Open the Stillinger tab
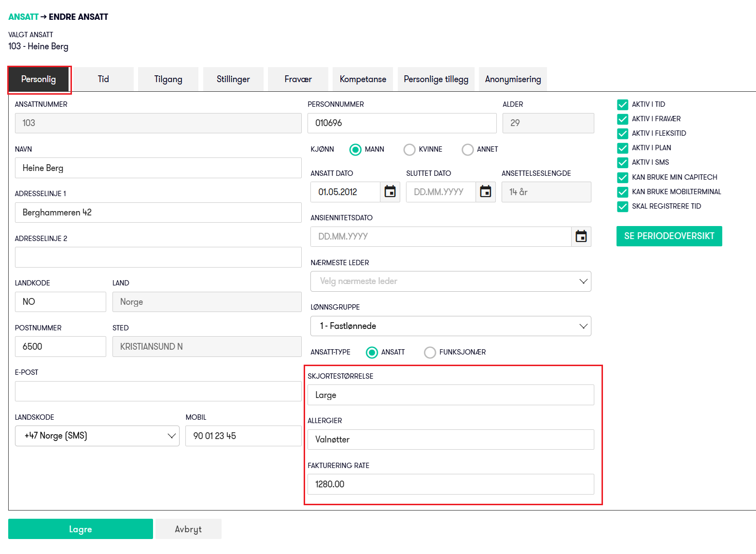 coord(233,79)
